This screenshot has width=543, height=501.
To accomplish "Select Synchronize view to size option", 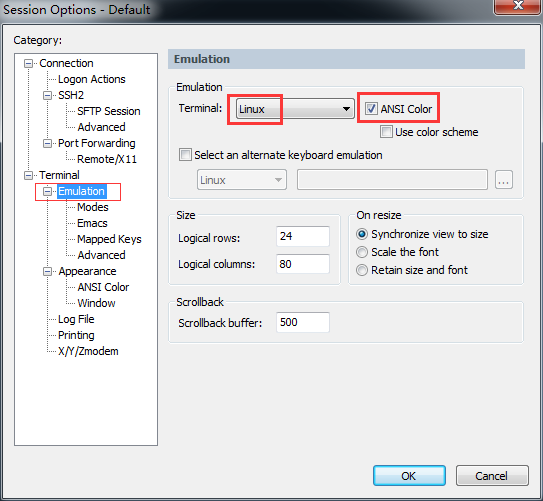I will click(362, 234).
